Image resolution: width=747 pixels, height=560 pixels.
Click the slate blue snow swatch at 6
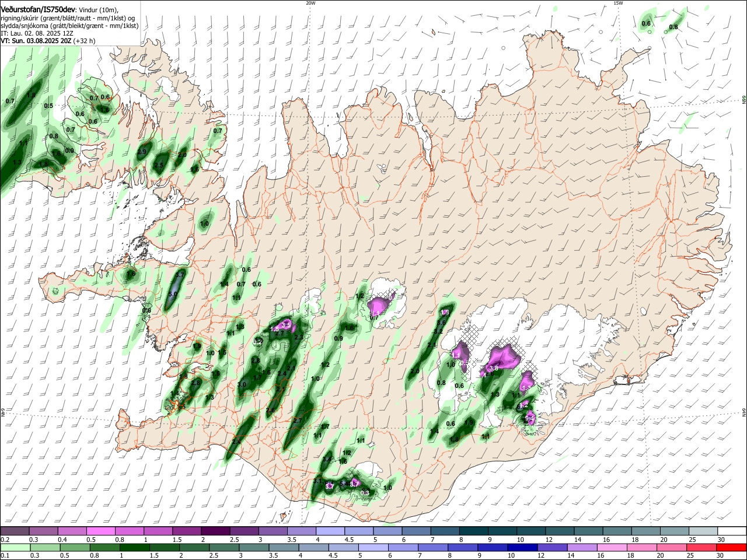(416, 531)
